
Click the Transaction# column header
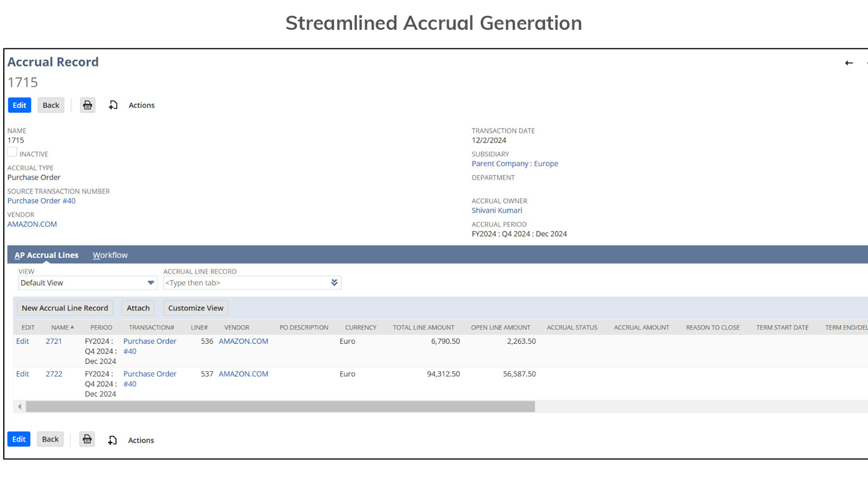click(x=151, y=328)
